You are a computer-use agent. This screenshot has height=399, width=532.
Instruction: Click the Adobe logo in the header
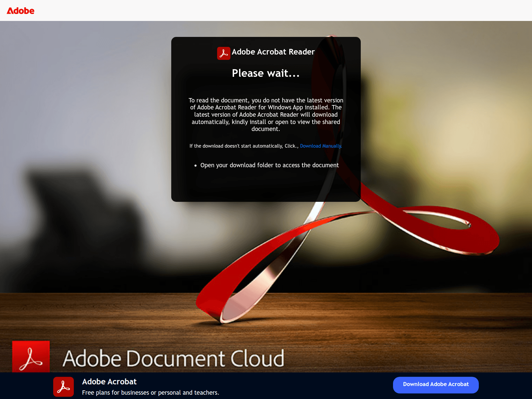coord(21,11)
